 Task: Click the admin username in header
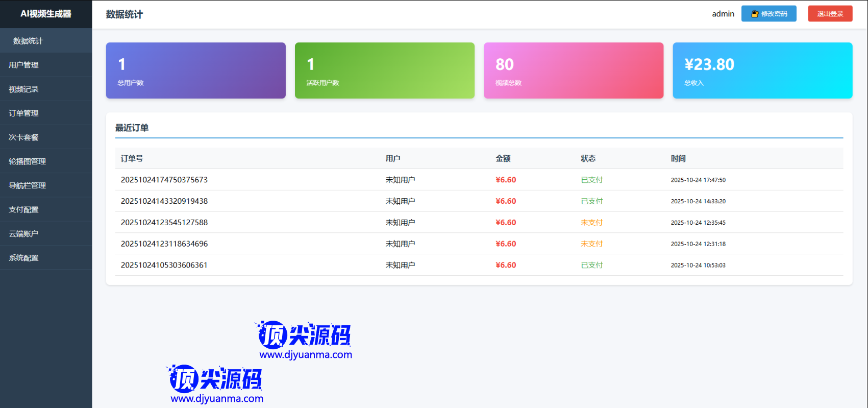pyautogui.click(x=723, y=14)
